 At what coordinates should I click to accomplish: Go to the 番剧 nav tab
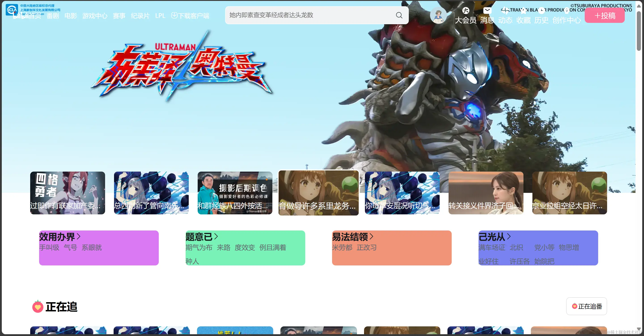pyautogui.click(x=53, y=16)
